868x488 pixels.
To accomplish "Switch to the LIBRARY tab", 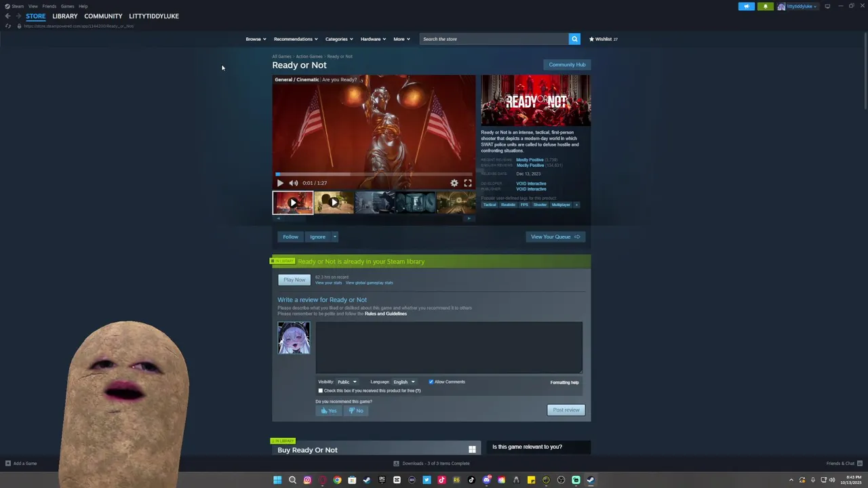I will point(65,16).
